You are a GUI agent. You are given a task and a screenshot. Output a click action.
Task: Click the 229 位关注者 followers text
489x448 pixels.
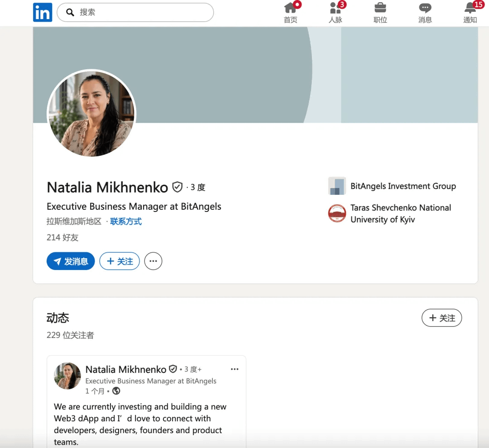70,335
